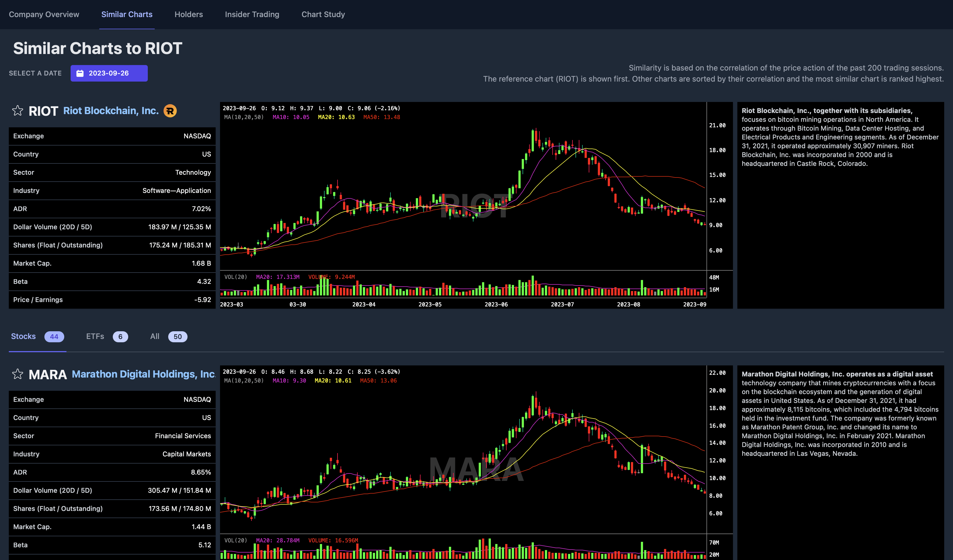Click the Riot Blockchain company description text
The width and height of the screenshot is (953, 560).
[840, 137]
